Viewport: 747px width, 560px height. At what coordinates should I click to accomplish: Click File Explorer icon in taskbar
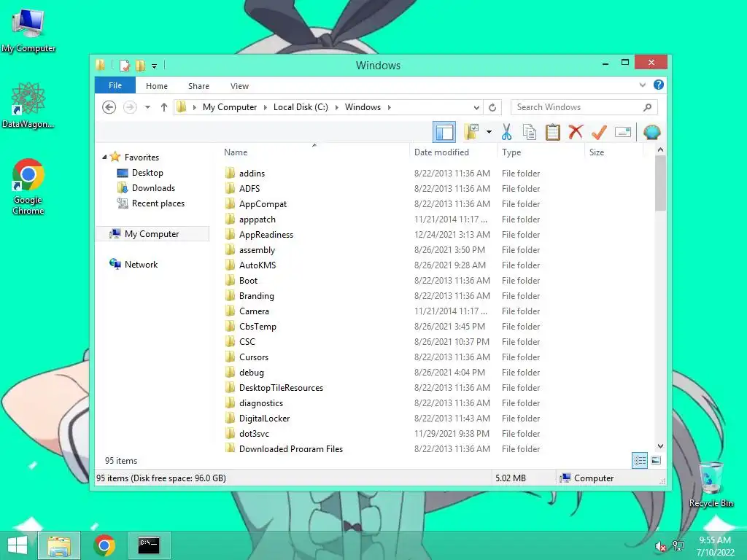pyautogui.click(x=59, y=545)
